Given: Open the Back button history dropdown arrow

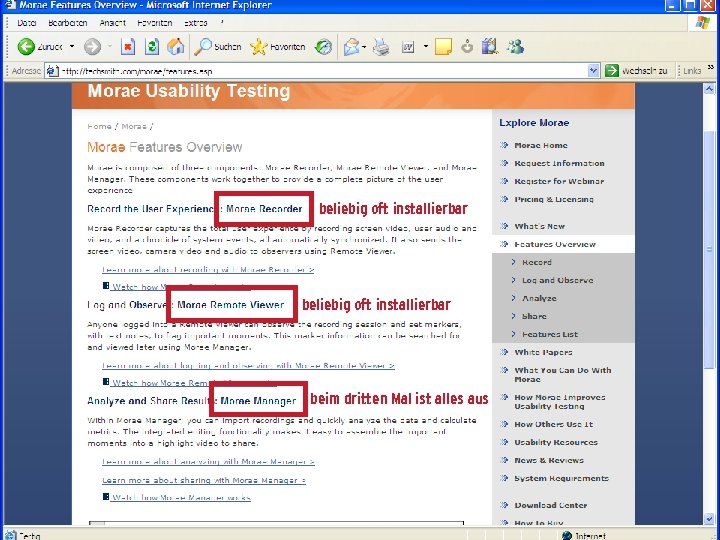Looking at the screenshot, I should pyautogui.click(x=72, y=46).
